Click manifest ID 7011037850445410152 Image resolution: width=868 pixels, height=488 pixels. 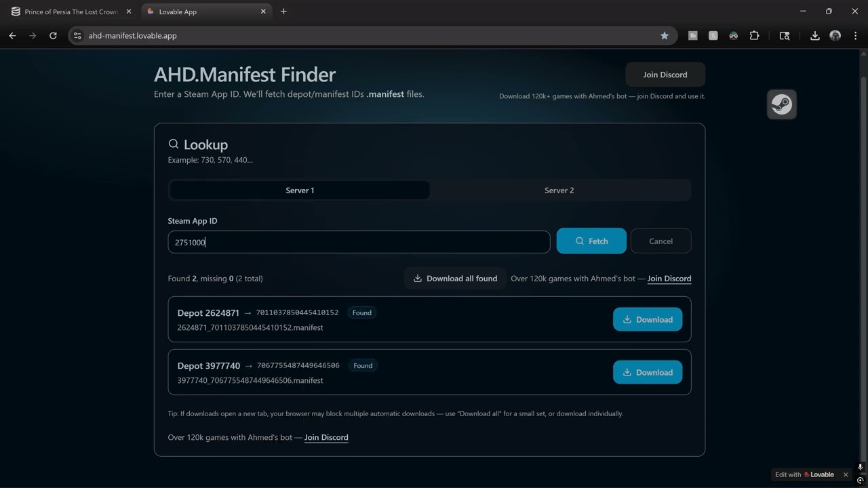pos(297,313)
